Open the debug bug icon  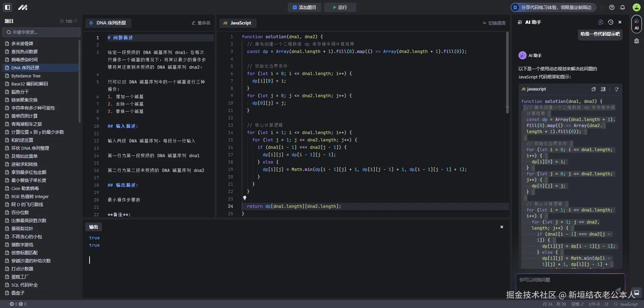(637, 41)
